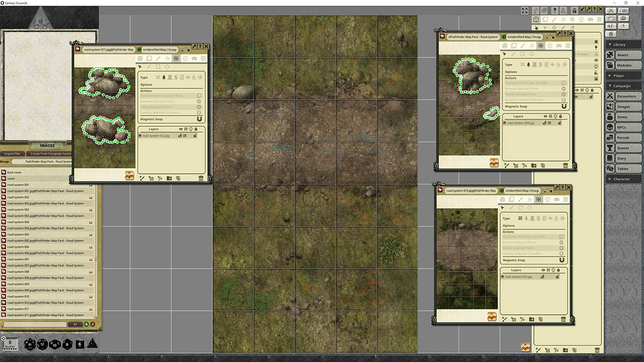644x362 pixels.
Task: Select the Effects fx tool in the image toolbar
Action: tap(167, 58)
